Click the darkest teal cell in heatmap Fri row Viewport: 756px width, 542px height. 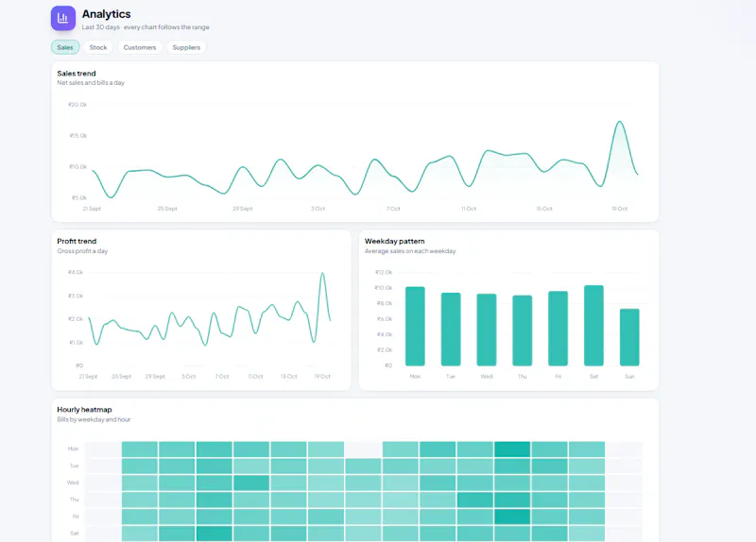point(512,517)
